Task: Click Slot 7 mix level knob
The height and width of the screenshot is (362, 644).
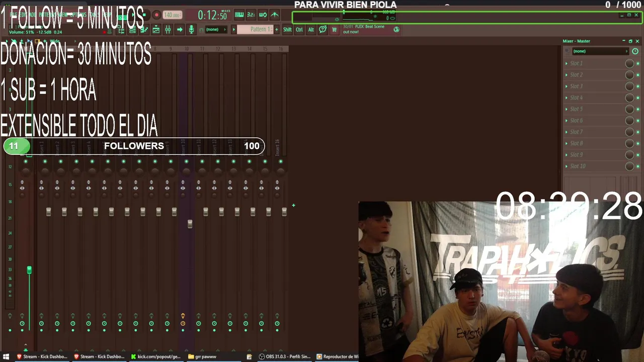Action: (x=629, y=132)
